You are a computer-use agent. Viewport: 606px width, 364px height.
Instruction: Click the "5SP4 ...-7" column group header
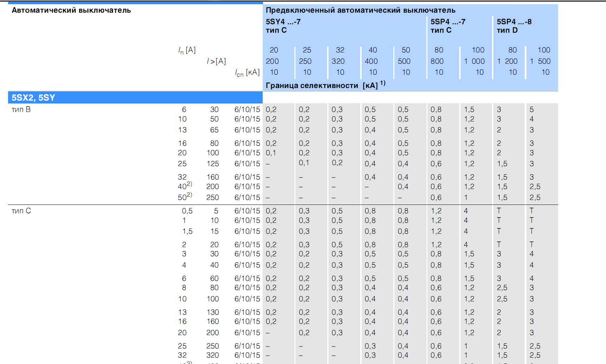[x=448, y=21]
